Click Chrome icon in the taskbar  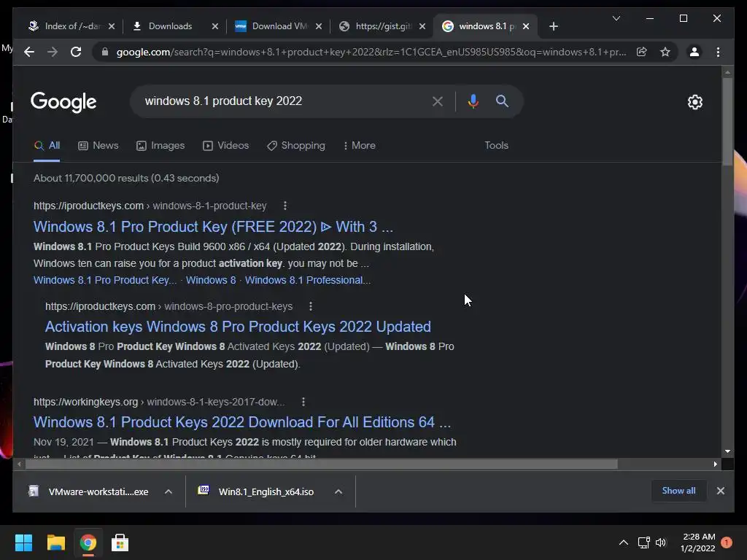(x=88, y=542)
